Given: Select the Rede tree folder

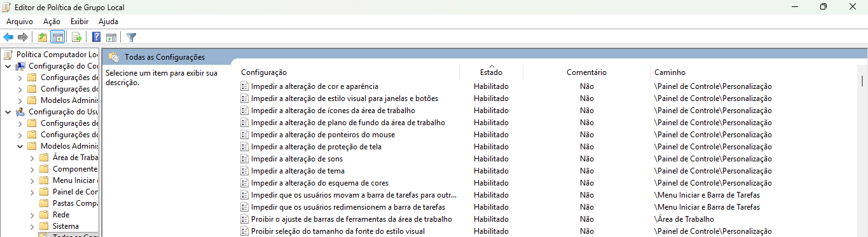Looking at the screenshot, I should [61, 215].
